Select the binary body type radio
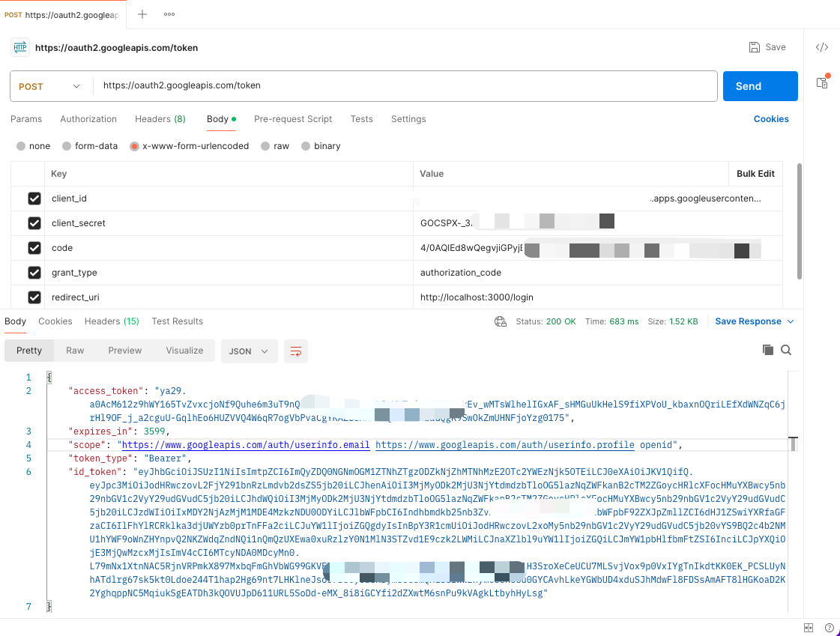Image resolution: width=840 pixels, height=636 pixels. pyautogui.click(x=306, y=146)
